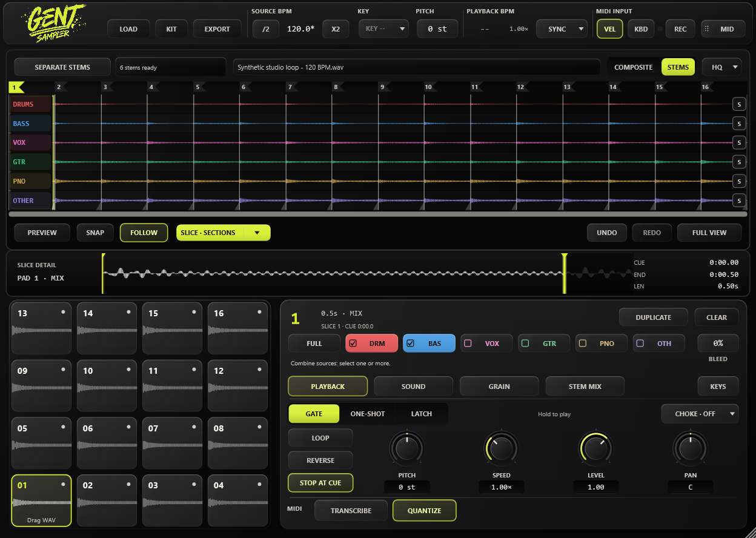Open the SYNC playback dropdown
Screen dimensions: 756x538
pyautogui.click(x=562, y=29)
